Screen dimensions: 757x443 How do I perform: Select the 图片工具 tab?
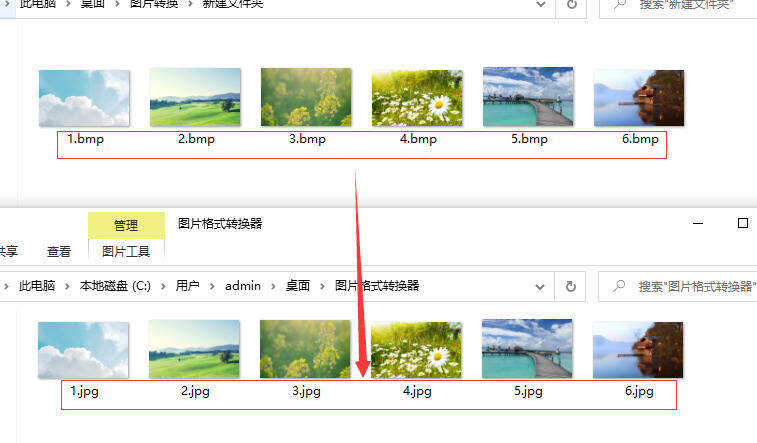pos(125,252)
